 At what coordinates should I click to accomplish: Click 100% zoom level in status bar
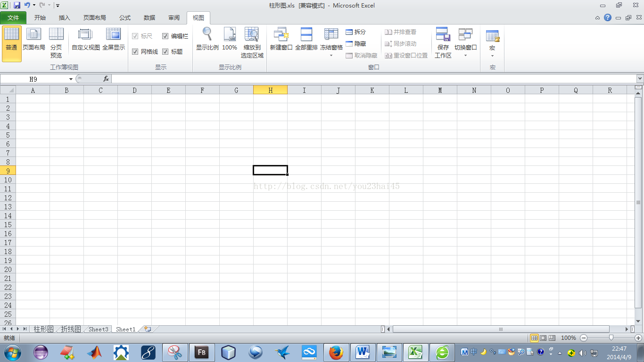coord(569,338)
